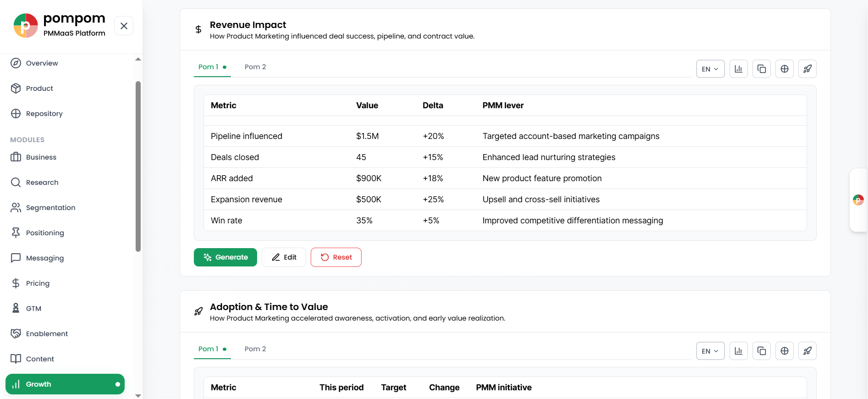This screenshot has height=399, width=868.
Task: Click the Business briefcase icon
Action: click(16, 157)
